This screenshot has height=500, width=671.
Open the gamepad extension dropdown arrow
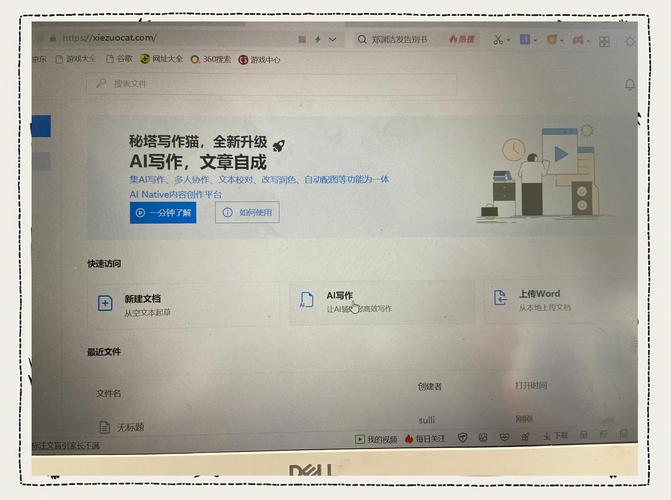pyautogui.click(x=588, y=41)
